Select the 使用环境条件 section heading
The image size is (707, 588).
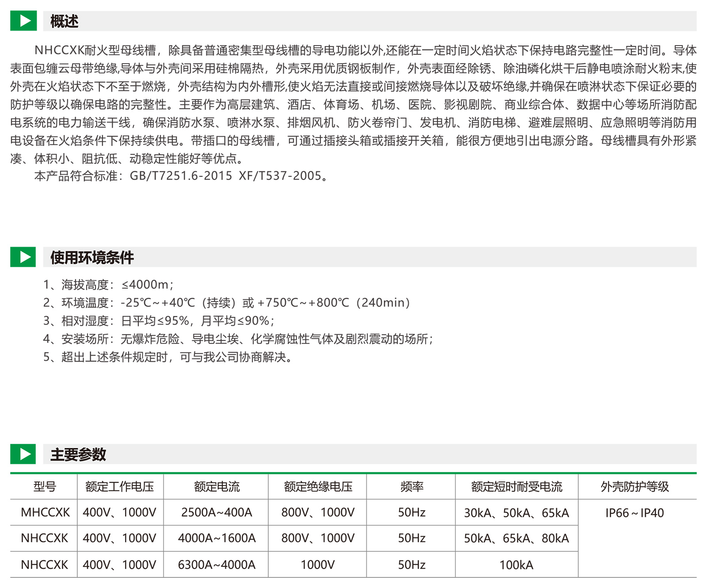[x=92, y=257]
